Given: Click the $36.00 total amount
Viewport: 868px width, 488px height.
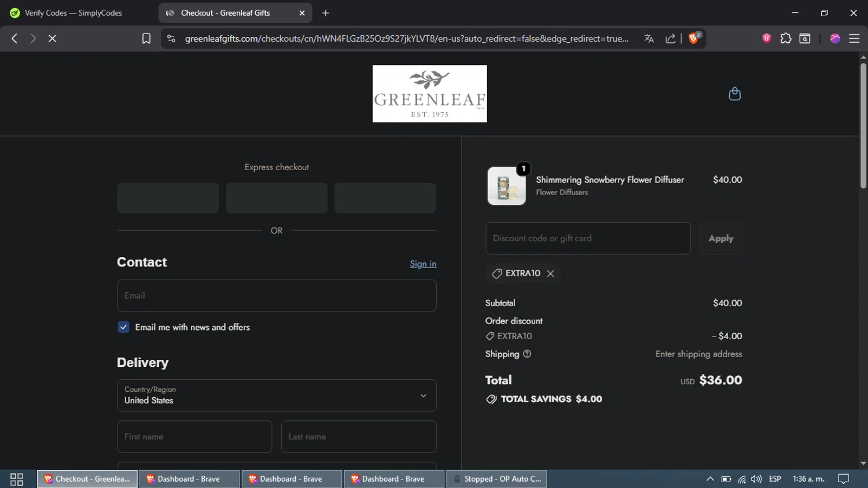Looking at the screenshot, I should 720,380.
